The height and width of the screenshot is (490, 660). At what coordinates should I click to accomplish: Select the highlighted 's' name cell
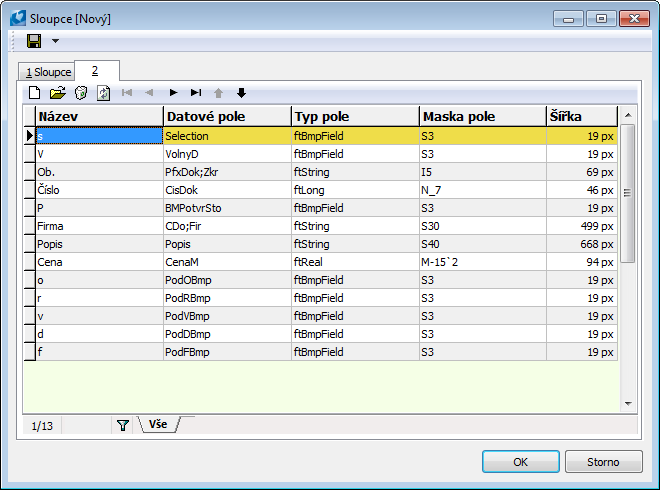click(99, 136)
